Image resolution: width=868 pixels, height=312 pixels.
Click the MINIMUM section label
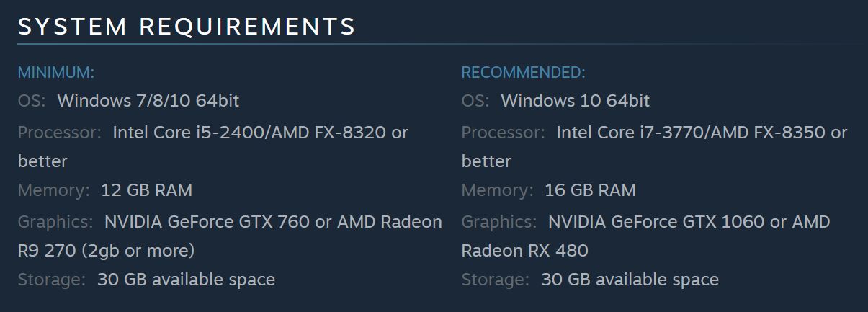point(56,72)
